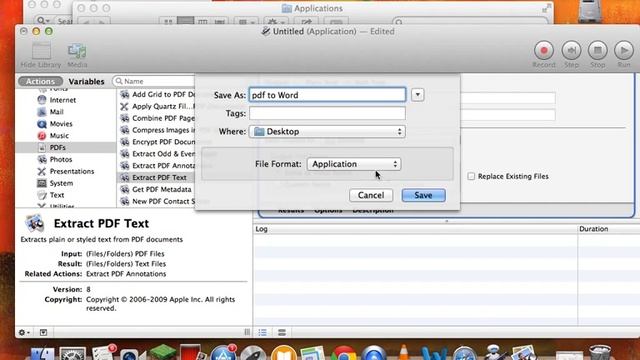This screenshot has width=640, height=360.
Task: Click the fullscreen icon in the Applications window
Action: coord(546,8)
